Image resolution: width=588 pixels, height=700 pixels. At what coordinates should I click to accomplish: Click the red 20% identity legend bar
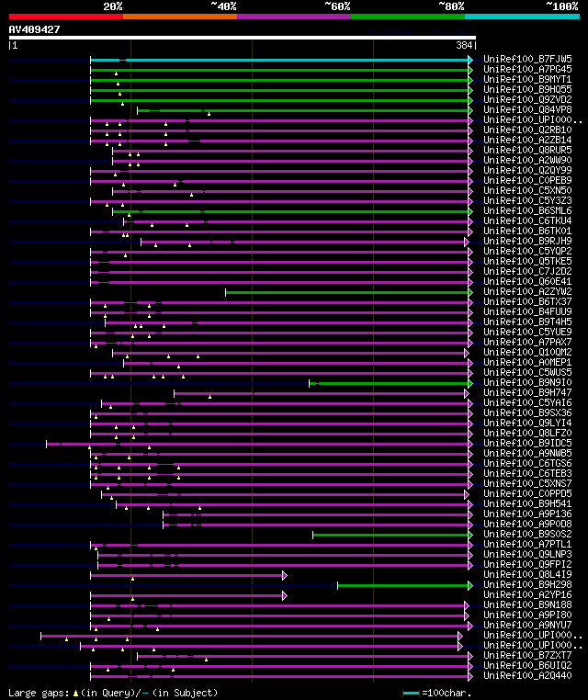coord(66,17)
